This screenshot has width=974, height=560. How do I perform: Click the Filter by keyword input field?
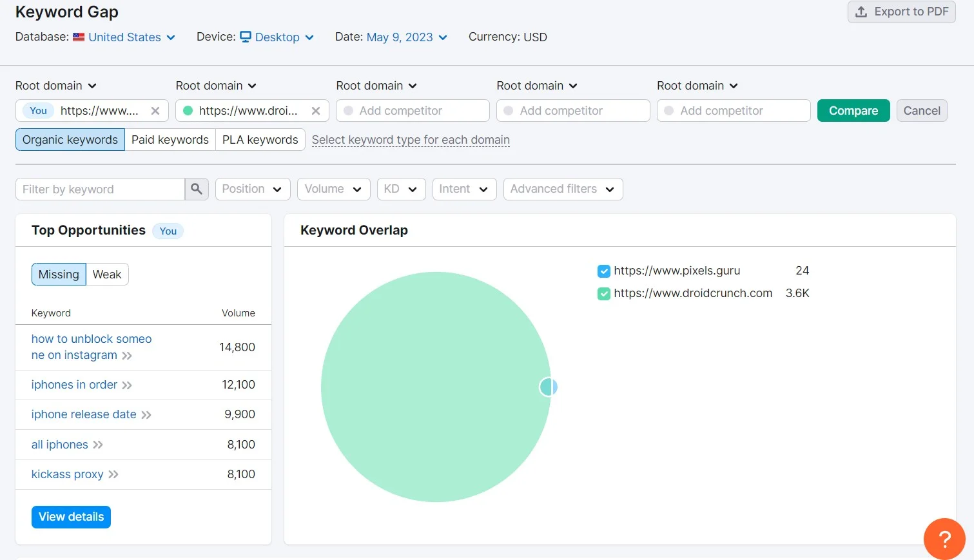(x=100, y=189)
